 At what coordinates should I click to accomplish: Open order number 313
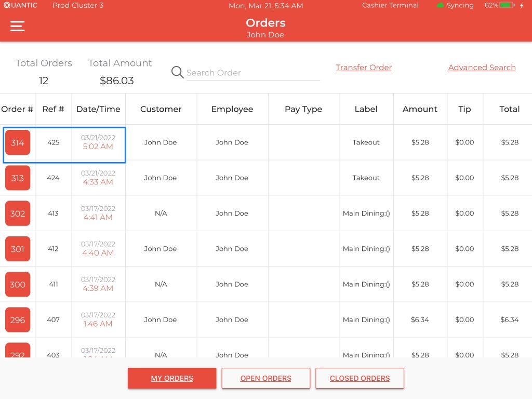click(18, 178)
